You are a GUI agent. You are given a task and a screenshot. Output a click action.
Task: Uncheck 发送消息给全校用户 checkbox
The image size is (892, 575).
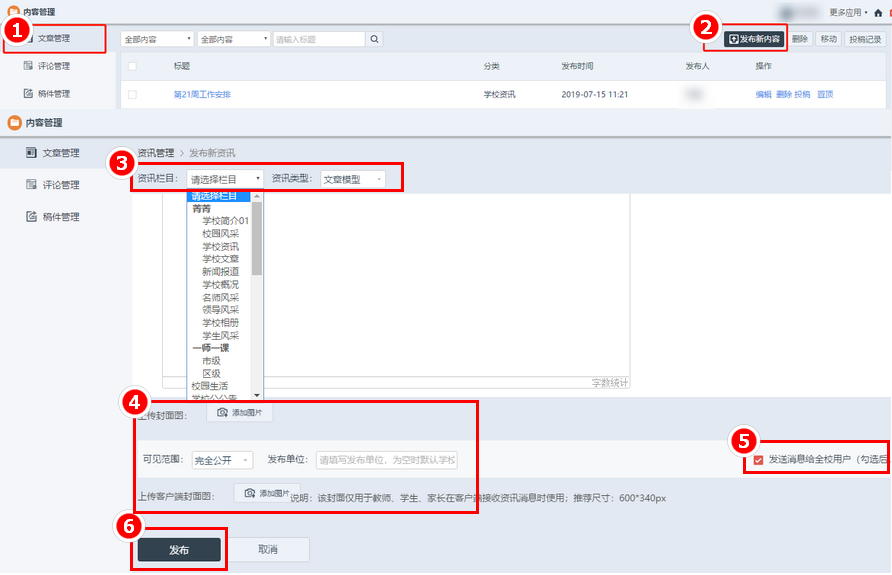coord(759,460)
